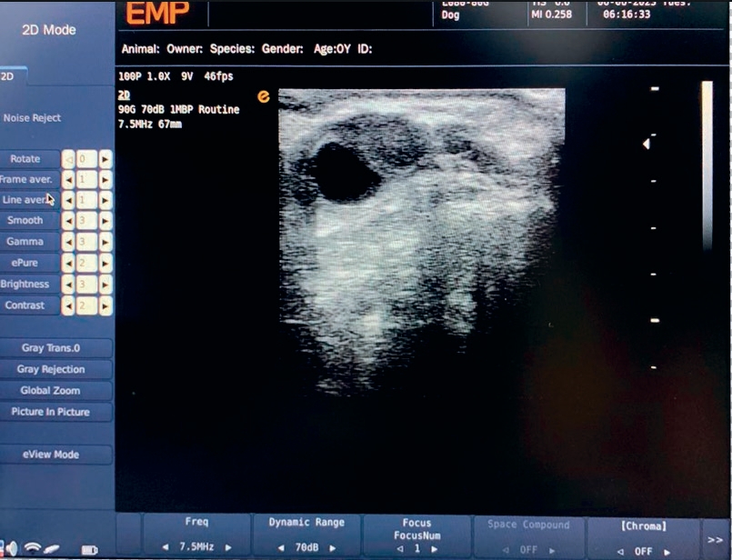Viewport: 732px width, 560px height.
Task: Increase the Rotate value
Action: (105, 159)
